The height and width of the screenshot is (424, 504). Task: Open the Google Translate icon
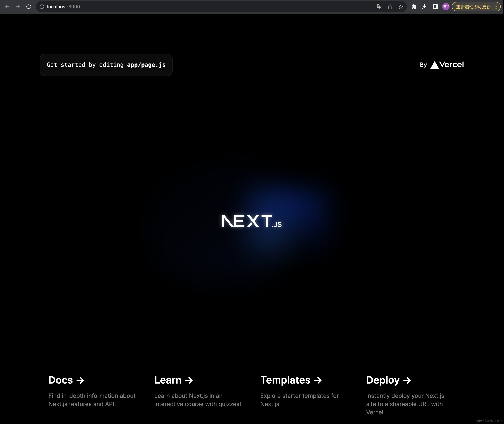point(379,7)
